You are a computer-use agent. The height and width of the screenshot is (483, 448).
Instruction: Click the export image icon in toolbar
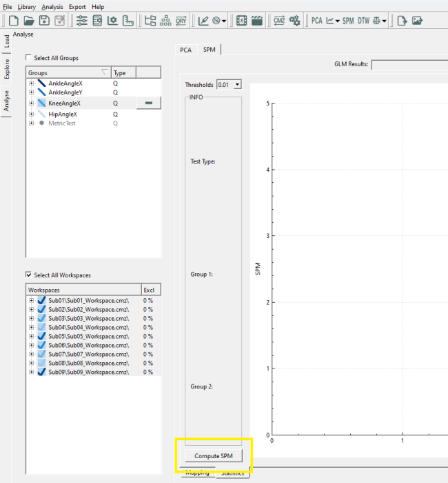[x=417, y=21]
